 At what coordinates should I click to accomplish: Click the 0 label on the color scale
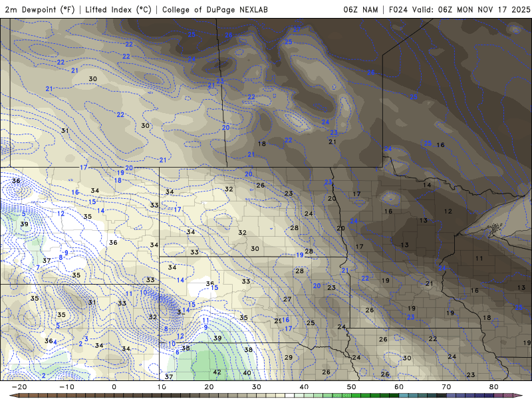coord(114,387)
